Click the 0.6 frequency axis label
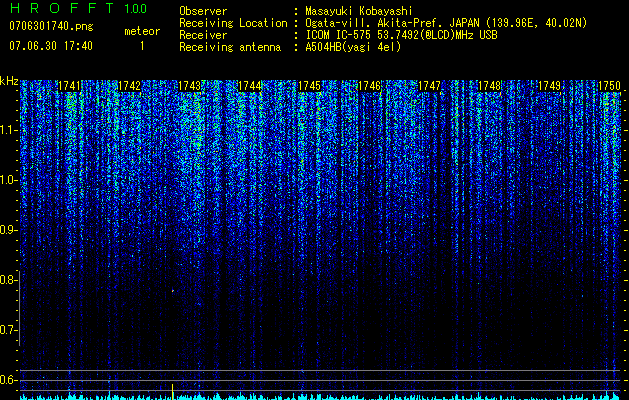The height and width of the screenshot is (400, 629). (8, 380)
